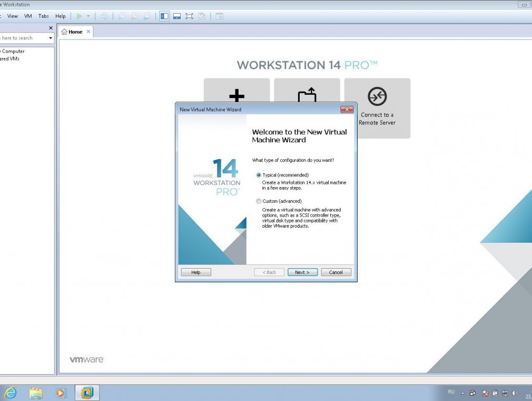Click the network tray icon

click(x=505, y=393)
